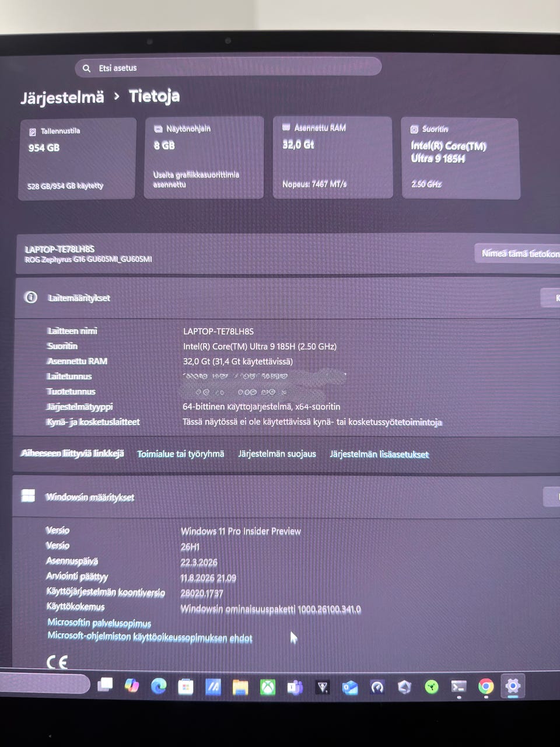Open Microsoft Edge from the taskbar
The height and width of the screenshot is (747, 560).
coord(159,686)
